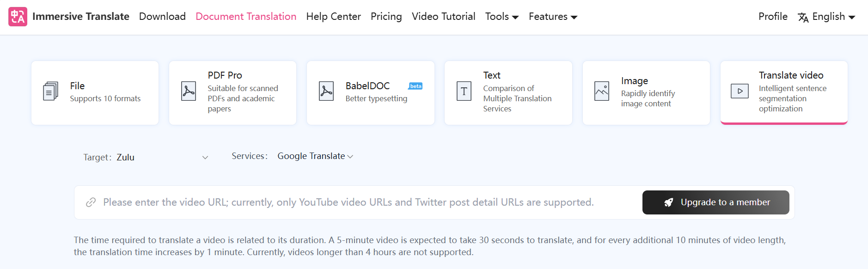Image resolution: width=868 pixels, height=269 pixels.
Task: Click the Immersive Translate logo icon
Action: point(18,17)
